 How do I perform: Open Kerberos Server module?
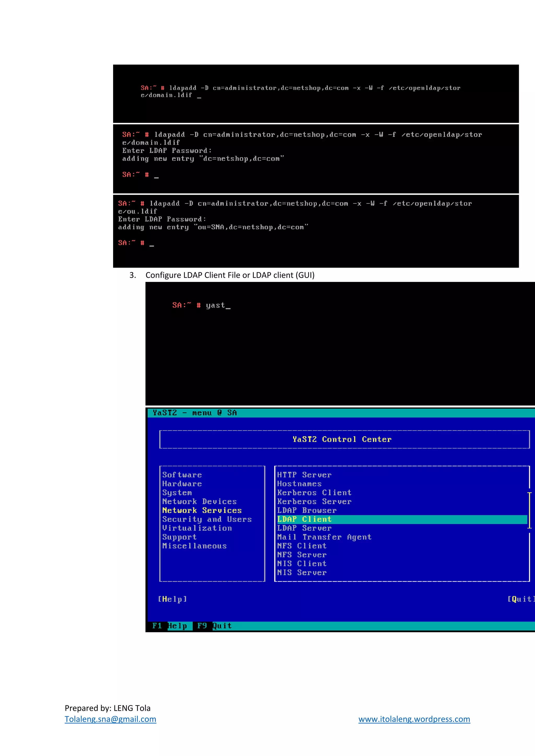(314, 501)
